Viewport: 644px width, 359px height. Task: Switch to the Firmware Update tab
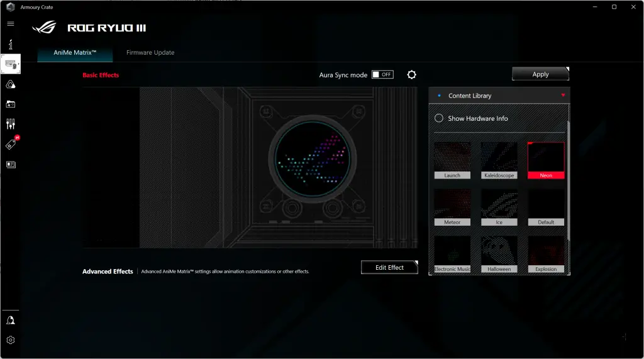150,53
